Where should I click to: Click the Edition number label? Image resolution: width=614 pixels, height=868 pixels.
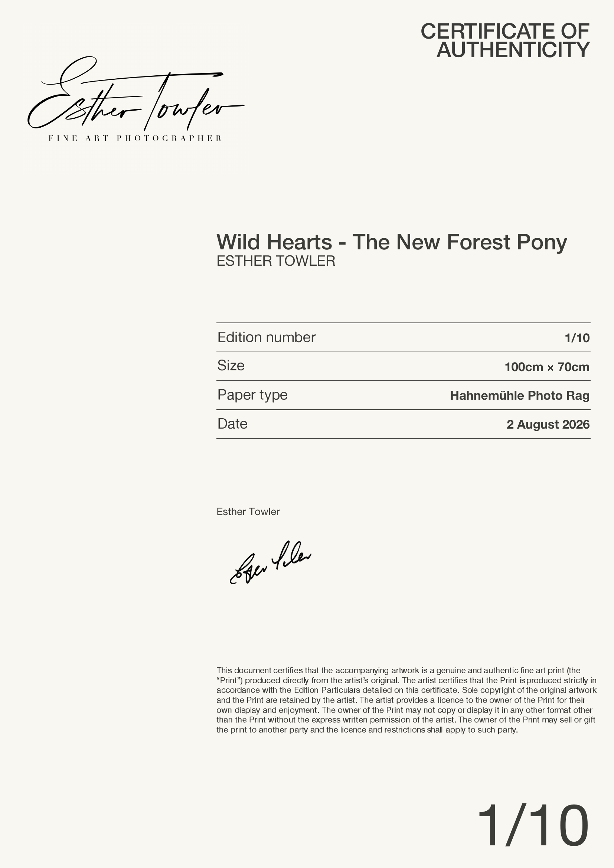[x=266, y=337]
